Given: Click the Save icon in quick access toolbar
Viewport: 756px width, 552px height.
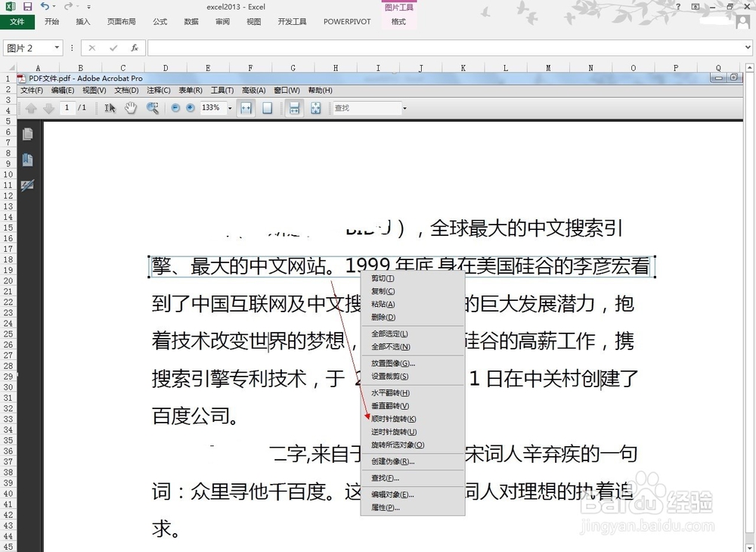Looking at the screenshot, I should coord(27,6).
